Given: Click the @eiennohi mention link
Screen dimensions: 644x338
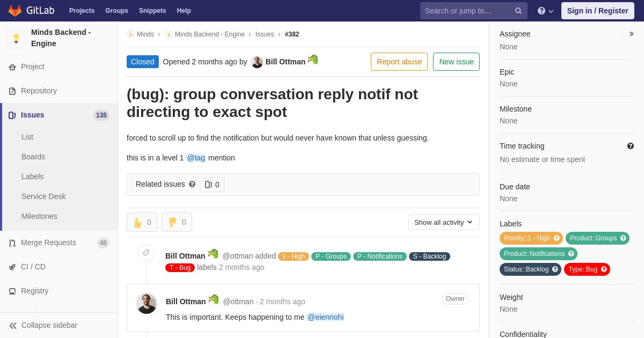Looking at the screenshot, I should 325,317.
